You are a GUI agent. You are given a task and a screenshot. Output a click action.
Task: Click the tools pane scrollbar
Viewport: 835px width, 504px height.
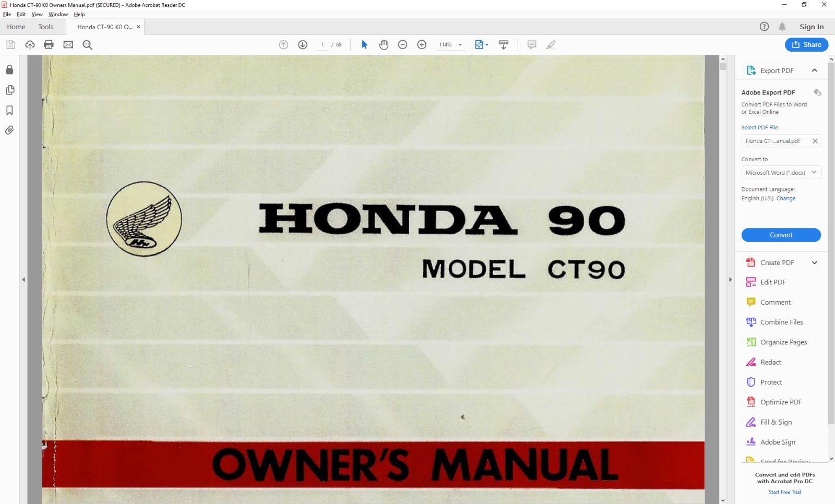point(831,243)
